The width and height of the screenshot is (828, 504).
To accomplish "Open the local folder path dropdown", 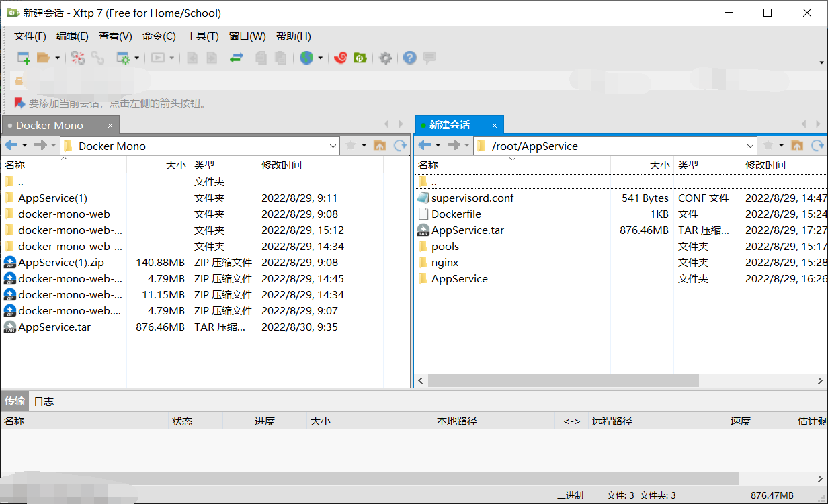I will (333, 145).
